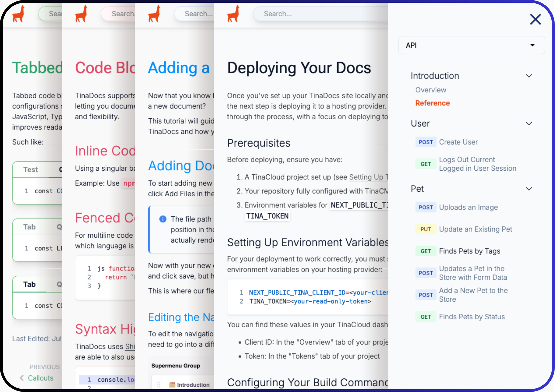This screenshot has width=555, height=392.
Task: Click the PUT badge for Update Pet
Action: coord(425,229)
